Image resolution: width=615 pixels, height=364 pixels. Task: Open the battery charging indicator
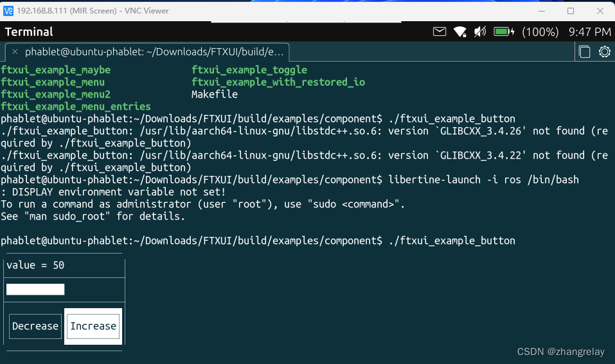[x=504, y=31]
